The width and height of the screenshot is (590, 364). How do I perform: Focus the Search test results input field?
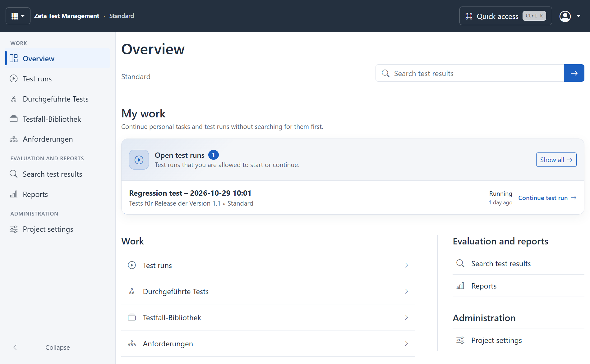470,73
